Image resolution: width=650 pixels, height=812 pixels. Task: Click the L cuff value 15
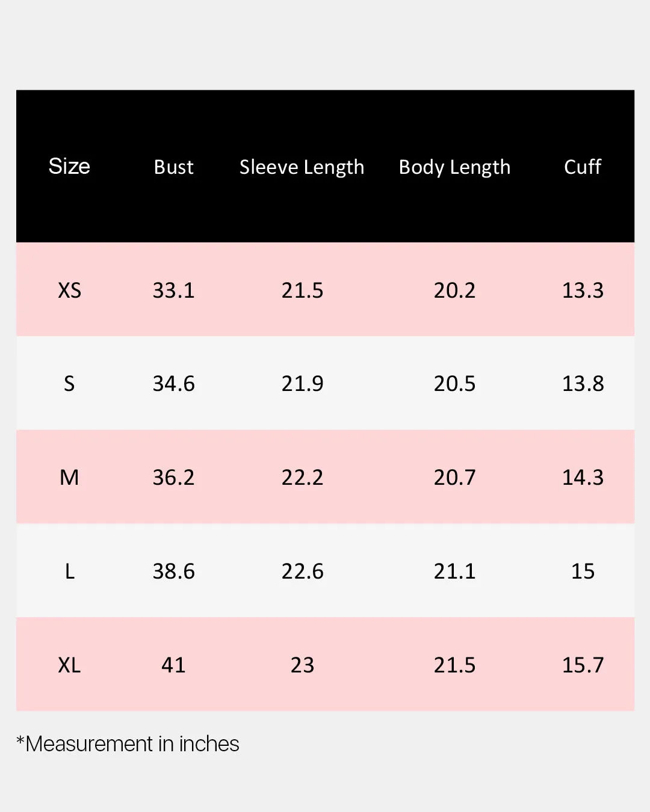tap(583, 571)
